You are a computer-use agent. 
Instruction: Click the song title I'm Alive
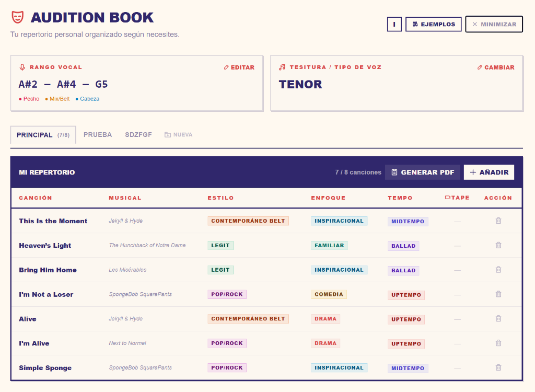click(34, 343)
